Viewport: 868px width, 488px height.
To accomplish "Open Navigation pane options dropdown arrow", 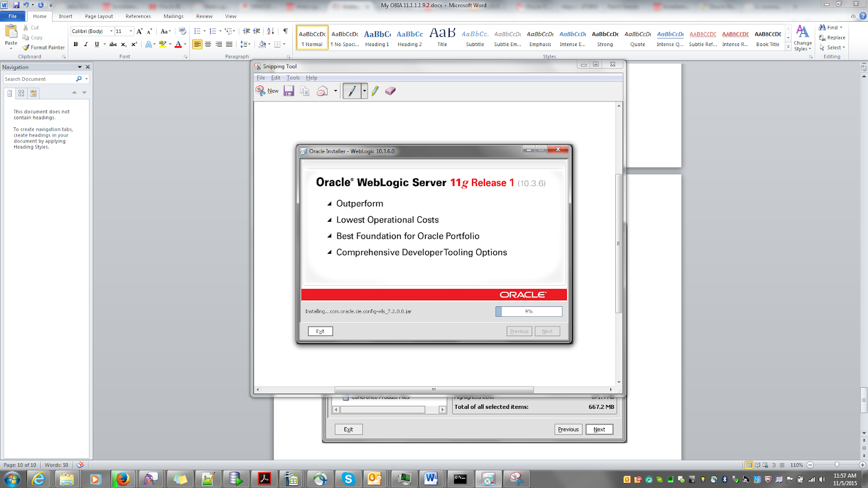I will (80, 67).
